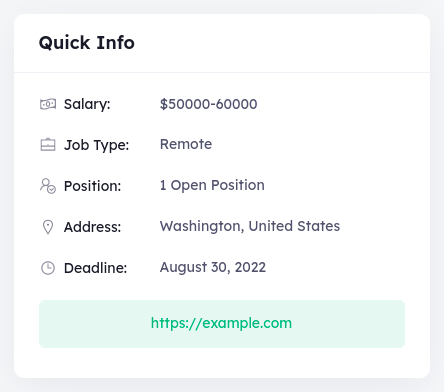
Task: Click the Address: label
Action: click(92, 227)
